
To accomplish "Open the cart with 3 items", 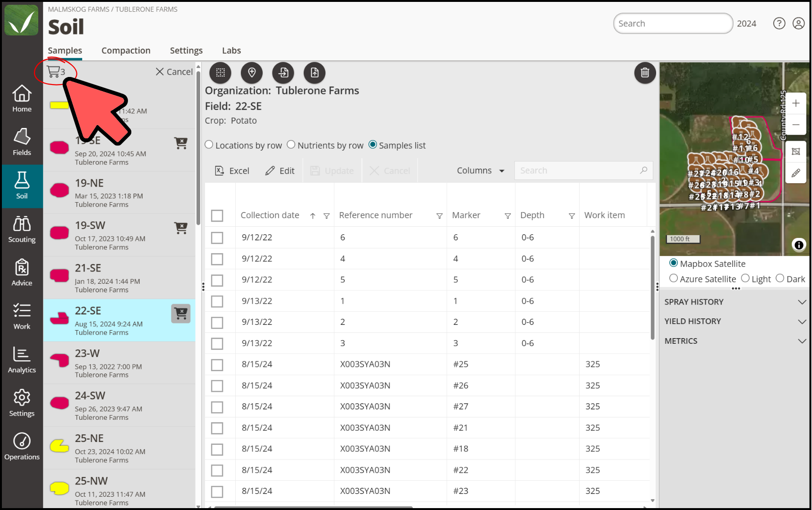I will coord(56,72).
